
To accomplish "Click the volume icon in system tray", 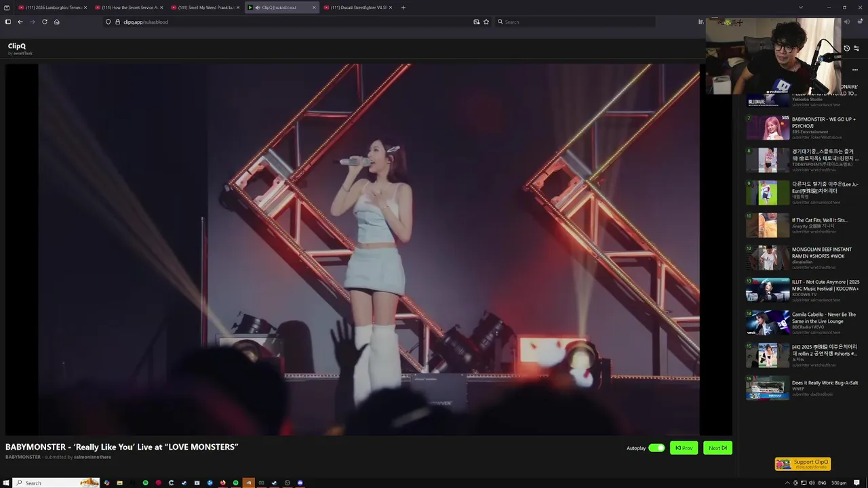I will pos(812,483).
